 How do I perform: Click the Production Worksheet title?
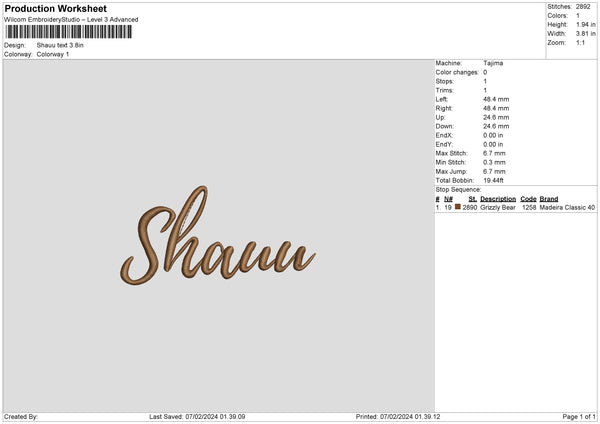point(55,8)
